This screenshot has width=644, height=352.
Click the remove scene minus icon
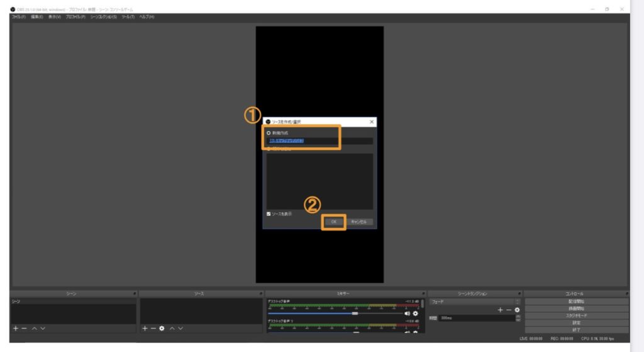(x=24, y=329)
